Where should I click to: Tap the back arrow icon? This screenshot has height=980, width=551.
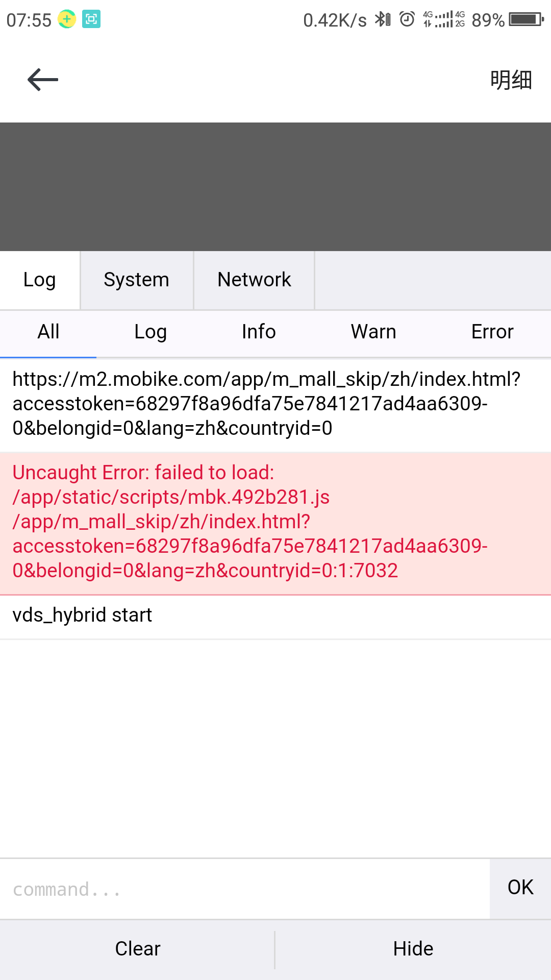43,80
